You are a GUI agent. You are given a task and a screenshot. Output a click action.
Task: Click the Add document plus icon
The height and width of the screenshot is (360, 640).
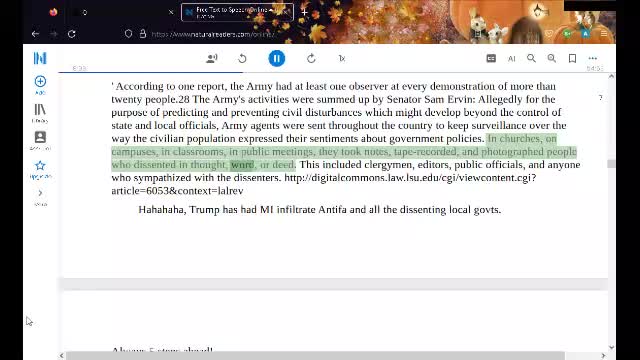click(x=40, y=84)
